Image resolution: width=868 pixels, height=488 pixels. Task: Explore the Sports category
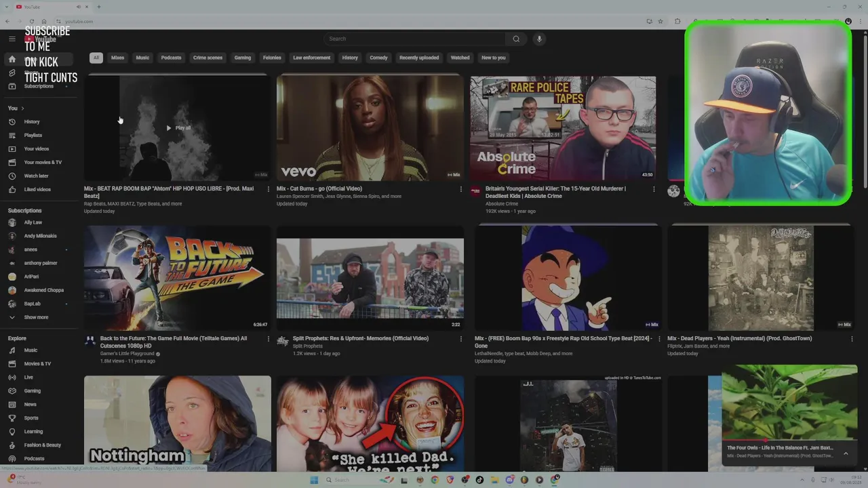(x=40, y=418)
